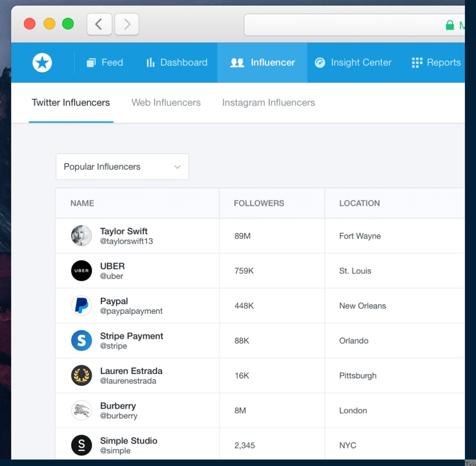476x466 pixels.
Task: Click the browser address bar
Action: 354,25
